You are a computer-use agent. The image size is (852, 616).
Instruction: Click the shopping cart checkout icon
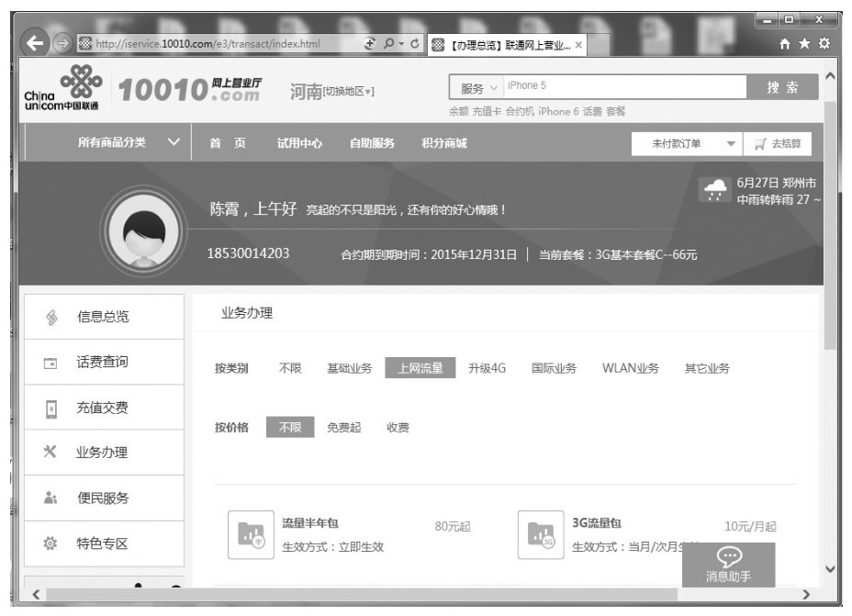point(759,143)
